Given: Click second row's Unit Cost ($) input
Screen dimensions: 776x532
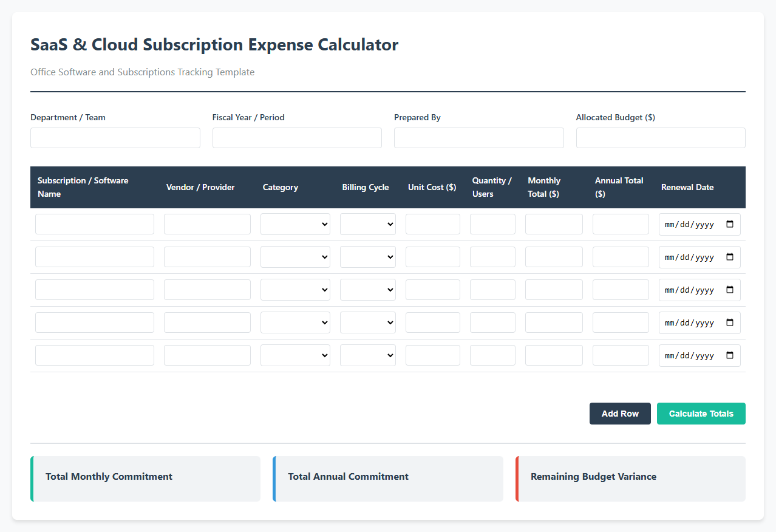Looking at the screenshot, I should (x=433, y=257).
